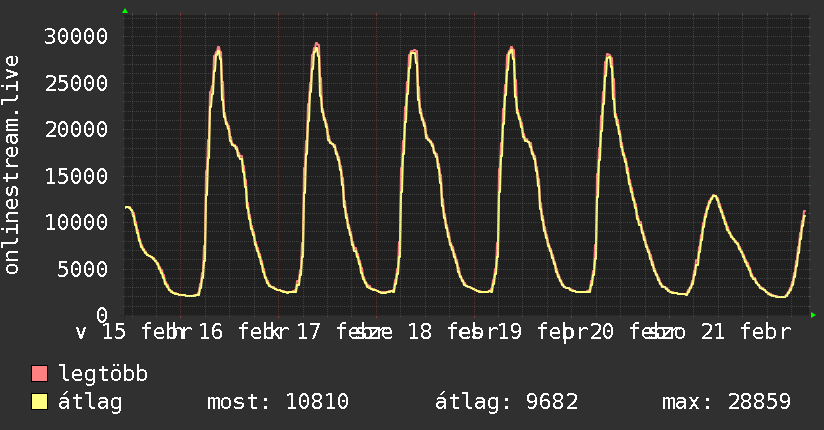This screenshot has height=430, width=824.
Task: Click the 'max: 28859' statistic
Action: tap(726, 402)
